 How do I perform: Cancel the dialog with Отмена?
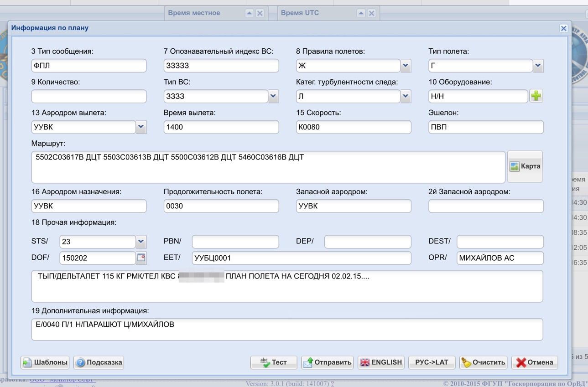tap(535, 362)
